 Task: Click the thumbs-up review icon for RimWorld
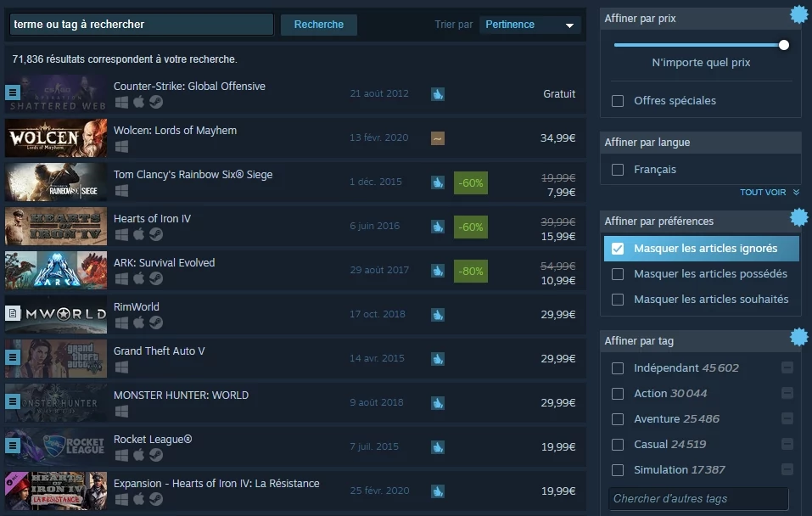coord(438,315)
